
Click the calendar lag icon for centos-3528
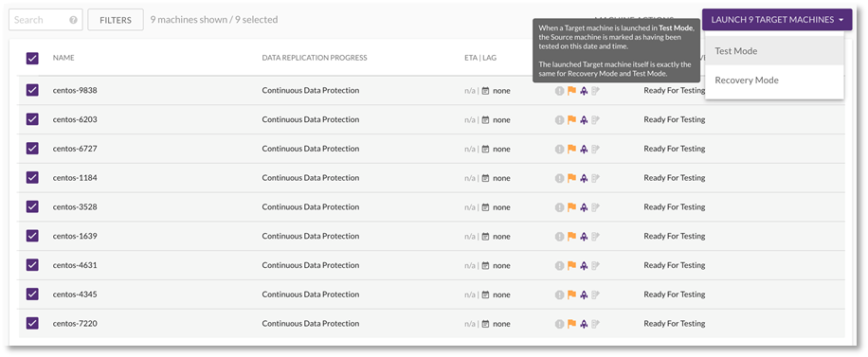(x=485, y=207)
